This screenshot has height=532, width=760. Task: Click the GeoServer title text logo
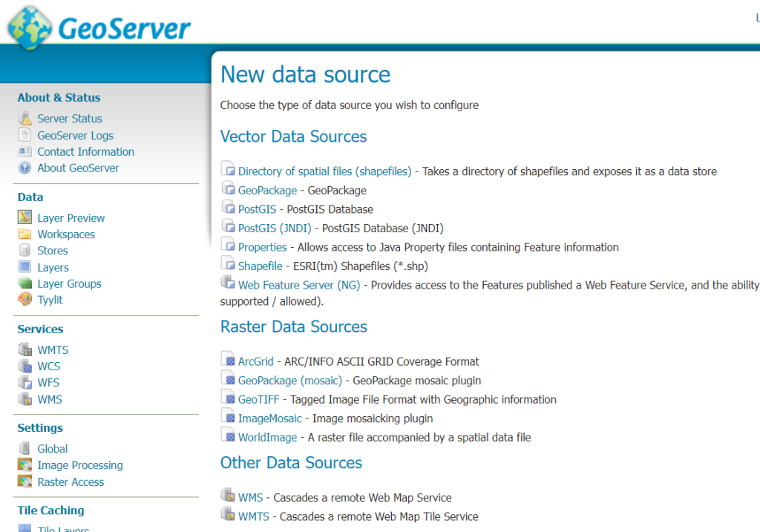(x=124, y=28)
